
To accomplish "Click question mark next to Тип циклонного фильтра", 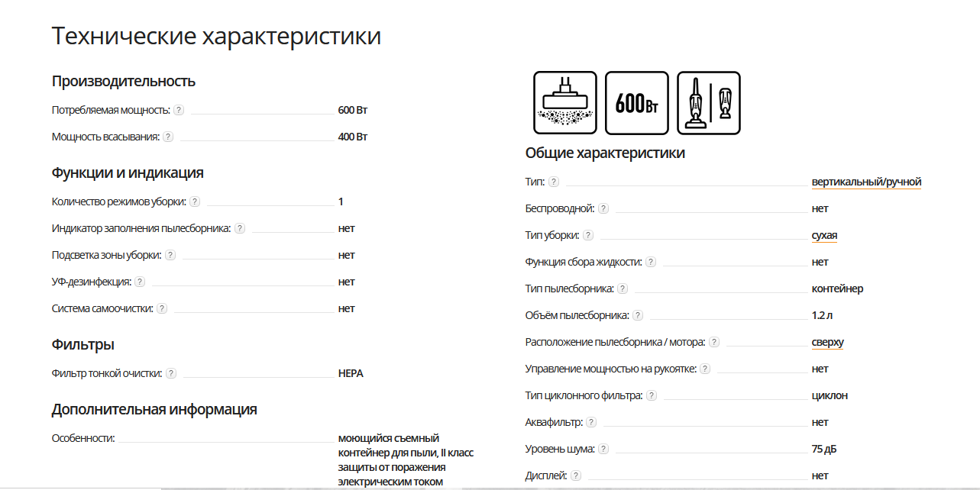I will [652, 395].
